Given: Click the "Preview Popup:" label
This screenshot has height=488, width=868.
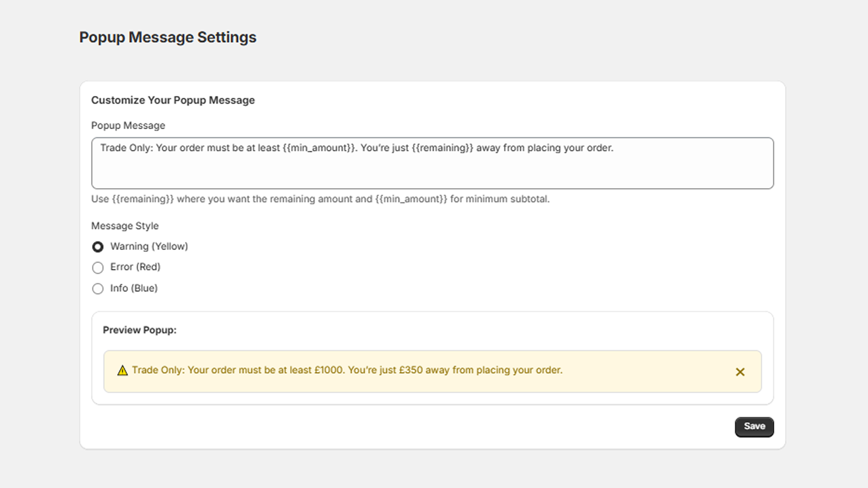Looking at the screenshot, I should (x=139, y=330).
